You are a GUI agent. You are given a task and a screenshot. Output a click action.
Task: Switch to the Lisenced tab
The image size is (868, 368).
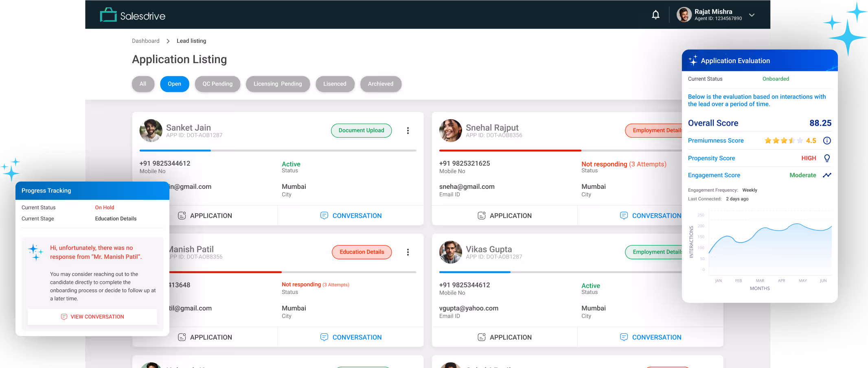click(335, 84)
